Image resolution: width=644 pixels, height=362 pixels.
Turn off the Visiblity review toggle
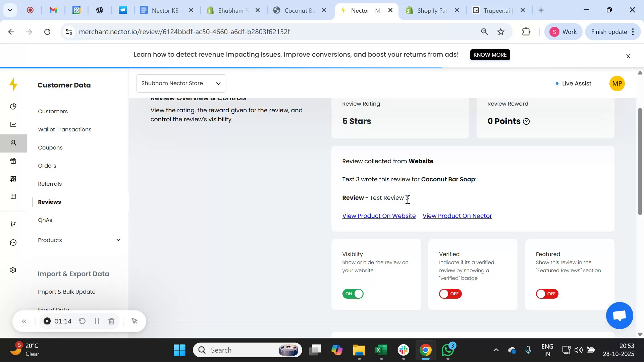point(353,294)
